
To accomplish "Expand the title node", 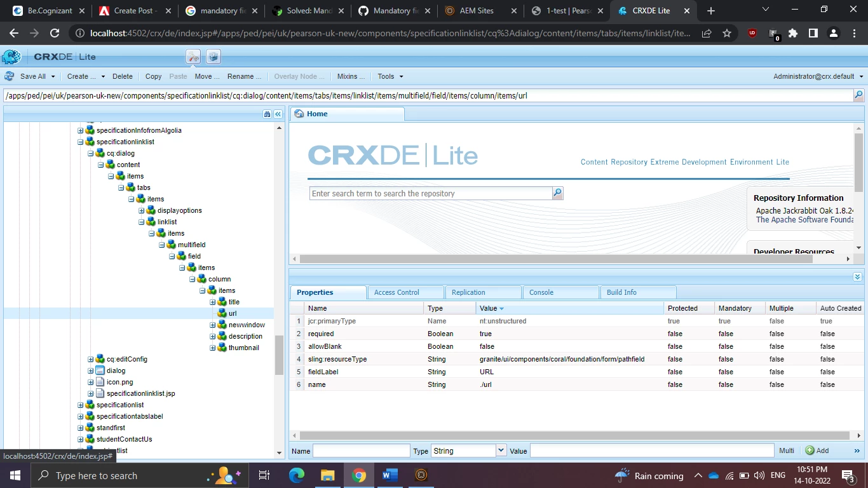I will pos(213,302).
